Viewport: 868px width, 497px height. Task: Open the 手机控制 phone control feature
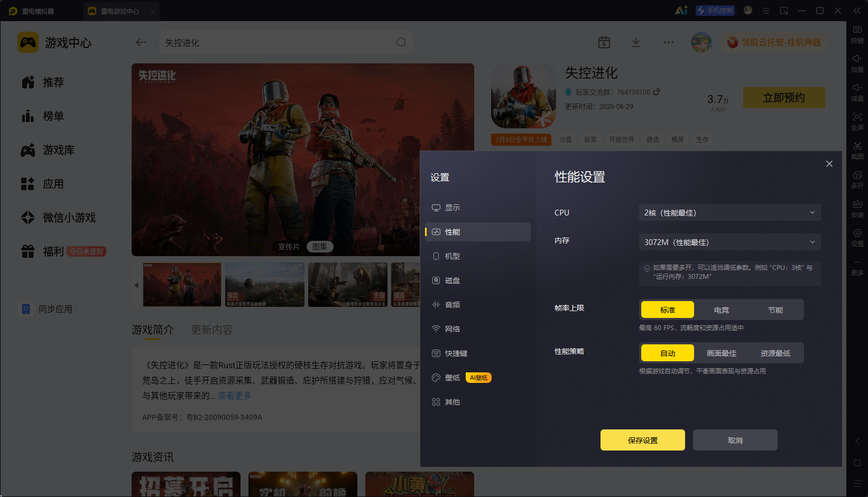[715, 11]
